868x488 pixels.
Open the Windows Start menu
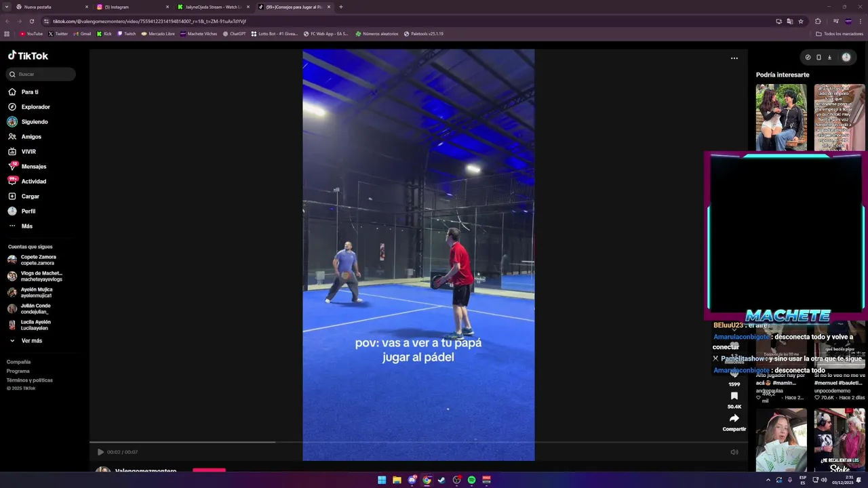click(382, 480)
